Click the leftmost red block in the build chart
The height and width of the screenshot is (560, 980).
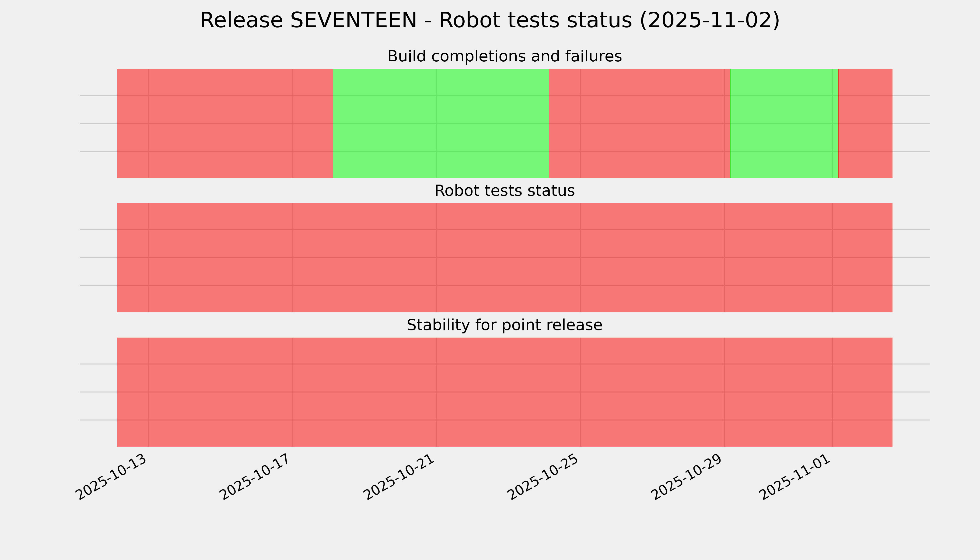pyautogui.click(x=225, y=123)
